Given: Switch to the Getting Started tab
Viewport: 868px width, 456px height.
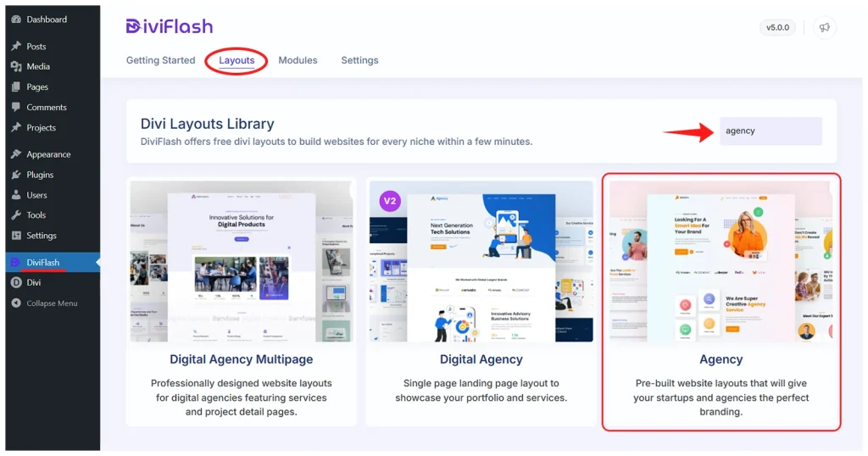Looking at the screenshot, I should point(160,60).
